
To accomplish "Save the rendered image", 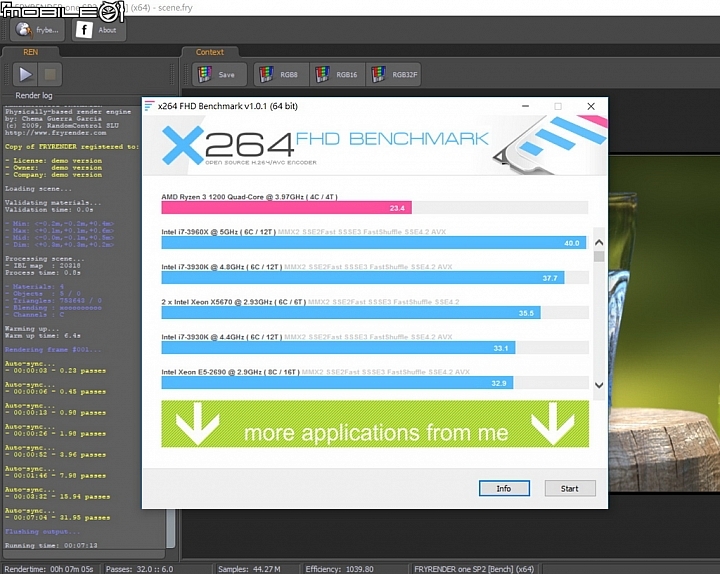I will tap(219, 74).
